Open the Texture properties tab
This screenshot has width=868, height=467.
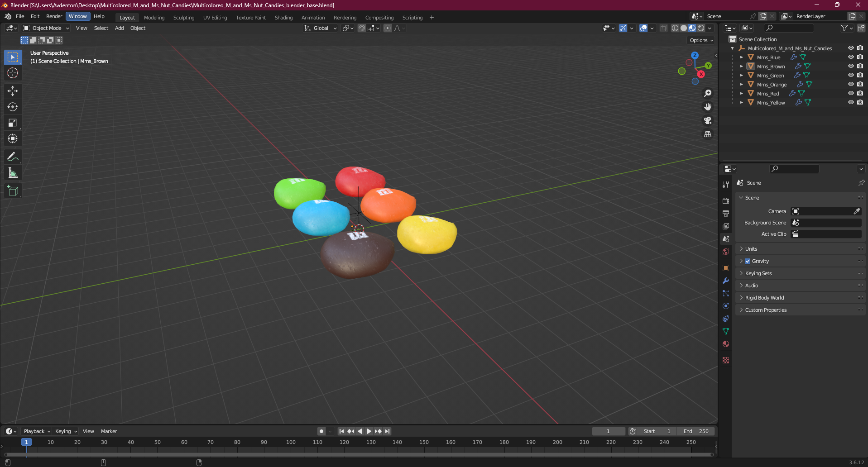tap(726, 360)
